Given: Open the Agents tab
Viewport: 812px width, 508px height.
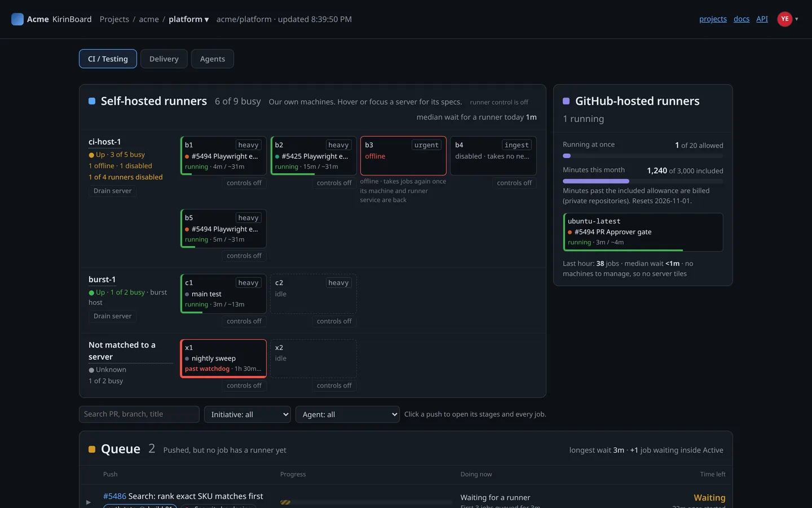Looking at the screenshot, I should coord(213,59).
